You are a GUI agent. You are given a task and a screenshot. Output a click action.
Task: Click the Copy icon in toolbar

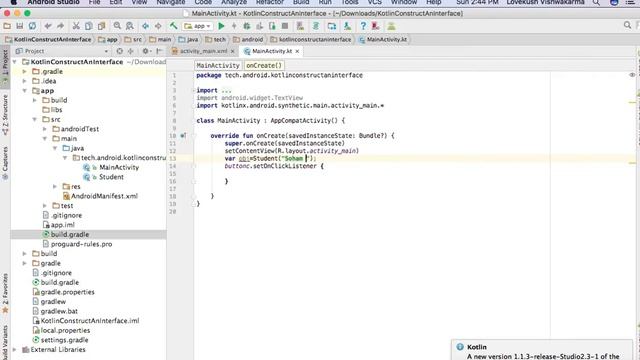89,26
